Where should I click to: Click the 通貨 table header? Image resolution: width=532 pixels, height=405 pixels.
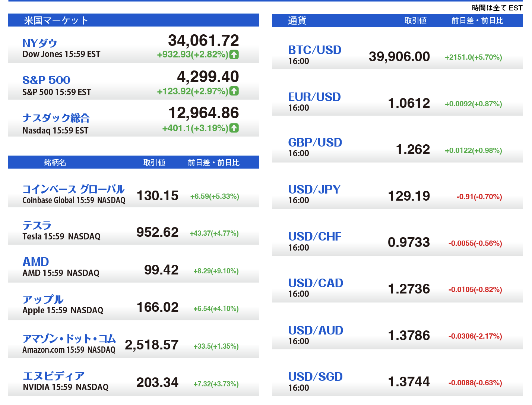pyautogui.click(x=297, y=21)
